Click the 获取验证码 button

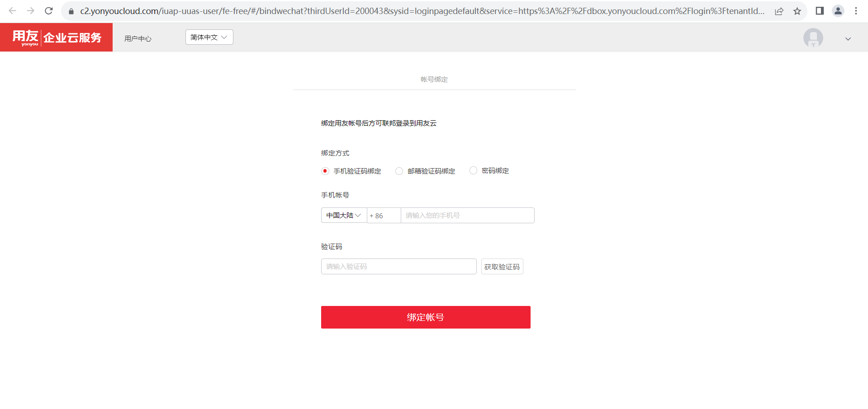pyautogui.click(x=502, y=267)
